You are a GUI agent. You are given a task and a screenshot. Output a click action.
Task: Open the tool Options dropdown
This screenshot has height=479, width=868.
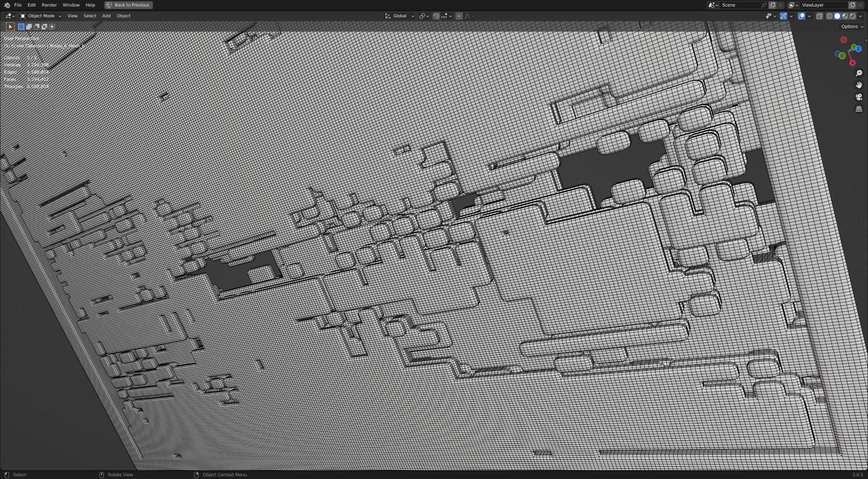852,27
